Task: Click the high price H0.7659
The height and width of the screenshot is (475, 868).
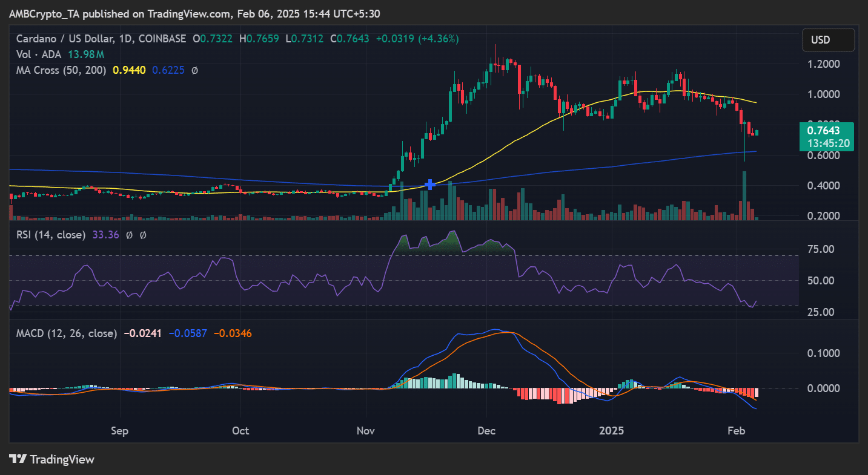Action: coord(260,39)
